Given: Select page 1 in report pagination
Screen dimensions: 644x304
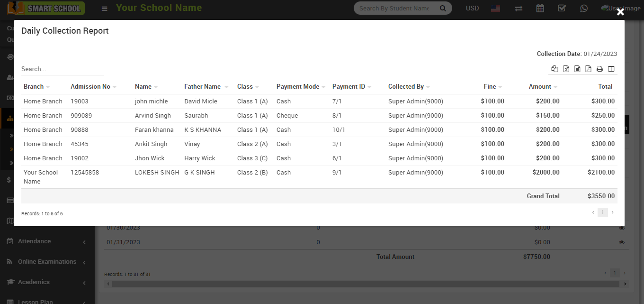Looking at the screenshot, I should click(602, 212).
